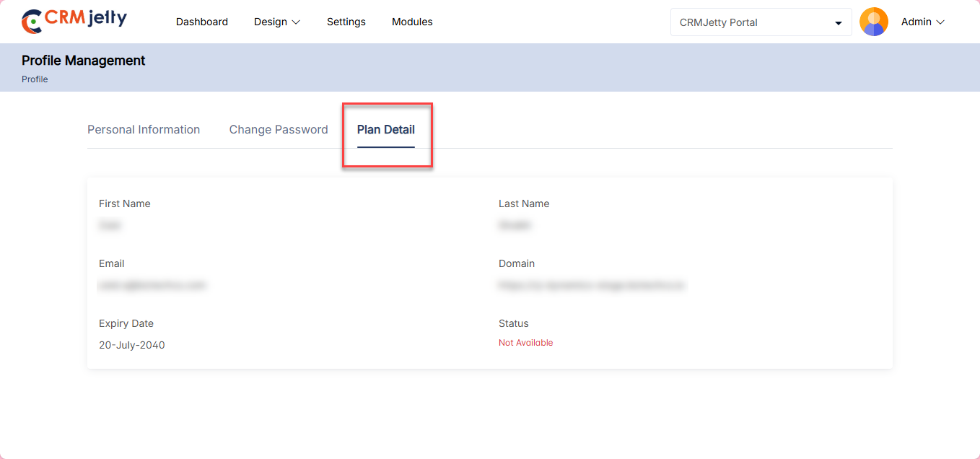Screen dimensions: 980x459
Task: Click the red Not Available status
Action: click(525, 343)
